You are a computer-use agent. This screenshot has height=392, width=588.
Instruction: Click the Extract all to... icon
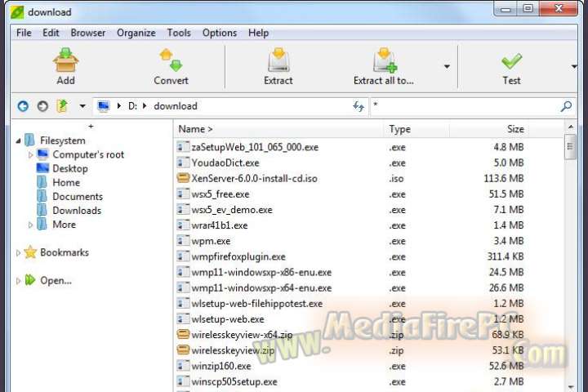(x=385, y=60)
